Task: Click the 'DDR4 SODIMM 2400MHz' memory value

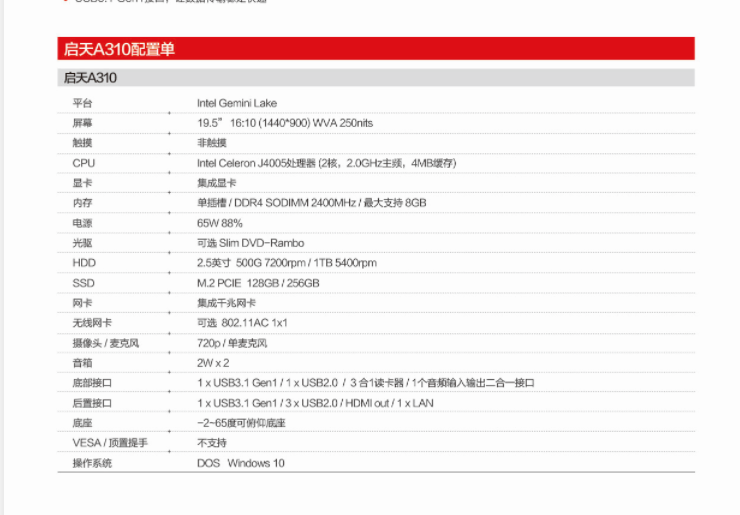Action: 295,203
